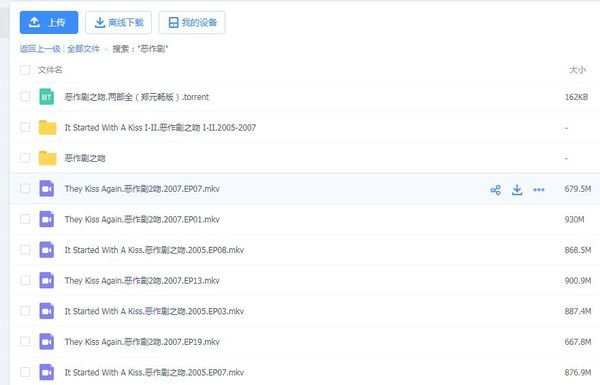600x385 pixels.
Task: Open It Started With A Kiss.恶作剧之吻.2005.EP07.mkv
Action: coord(154,372)
